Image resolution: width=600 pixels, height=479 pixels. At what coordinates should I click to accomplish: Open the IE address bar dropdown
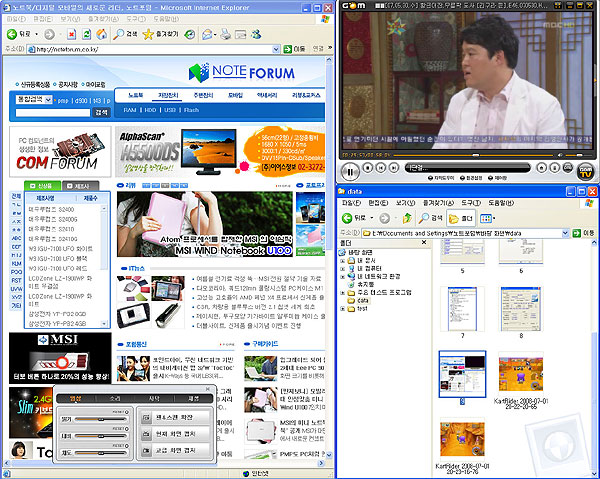click(276, 49)
